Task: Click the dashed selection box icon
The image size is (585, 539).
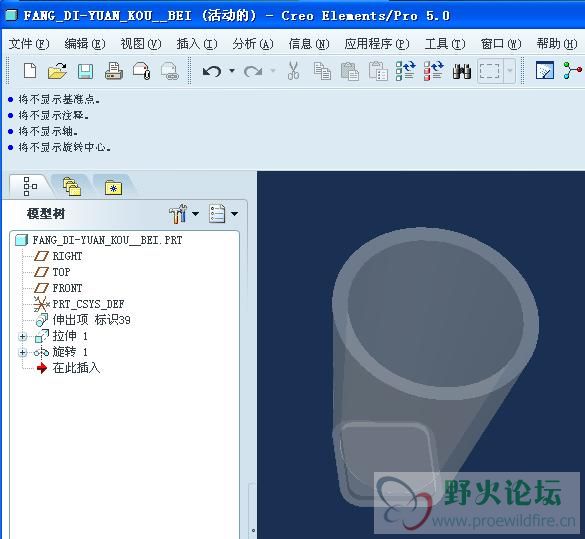Action: (489, 71)
